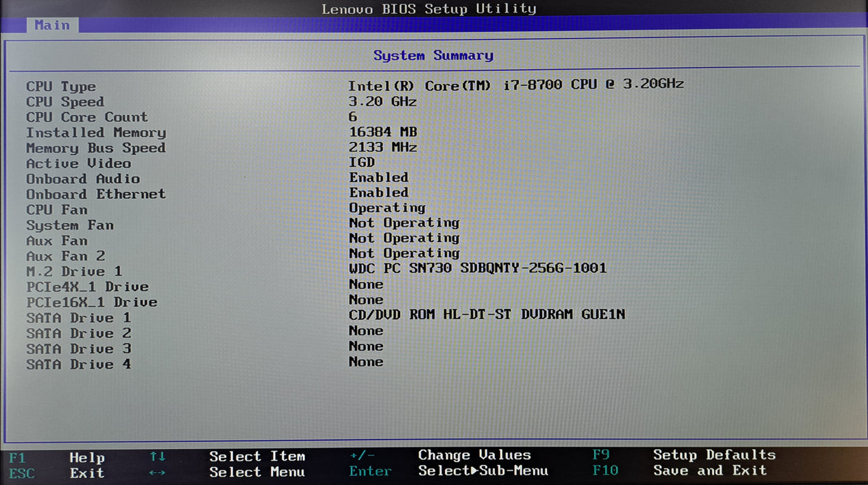Click the System Summary heading
Viewport: 868px width, 485px height.
pyautogui.click(x=433, y=55)
